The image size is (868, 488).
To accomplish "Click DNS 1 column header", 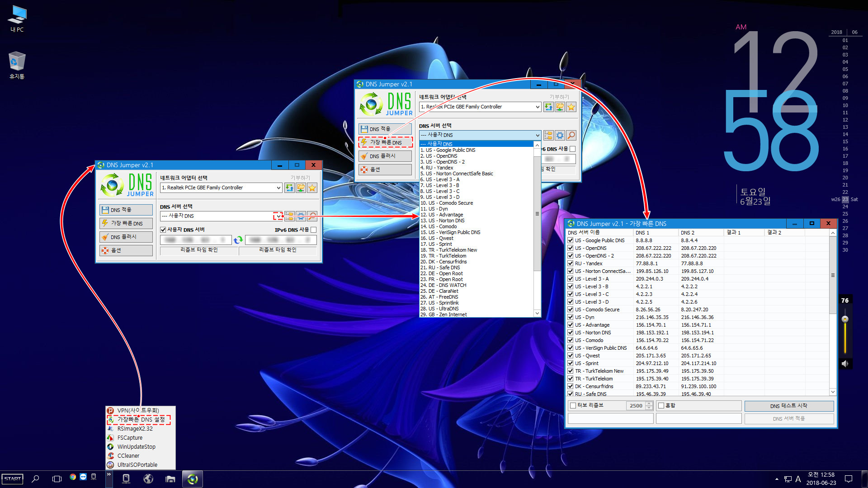I will tap(656, 233).
